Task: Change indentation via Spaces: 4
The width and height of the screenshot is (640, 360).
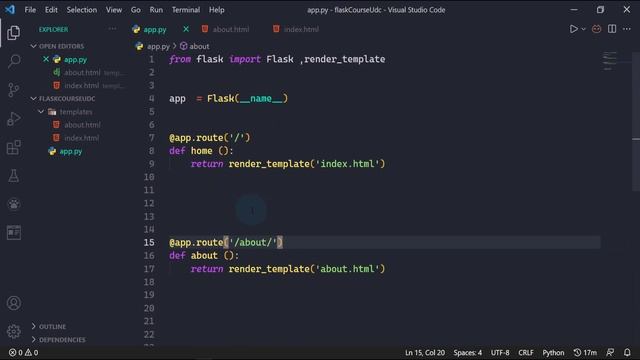Action: 467,352
